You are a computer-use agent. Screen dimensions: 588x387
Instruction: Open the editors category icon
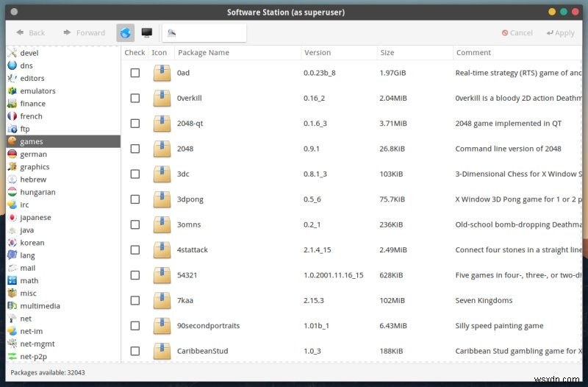click(12, 78)
